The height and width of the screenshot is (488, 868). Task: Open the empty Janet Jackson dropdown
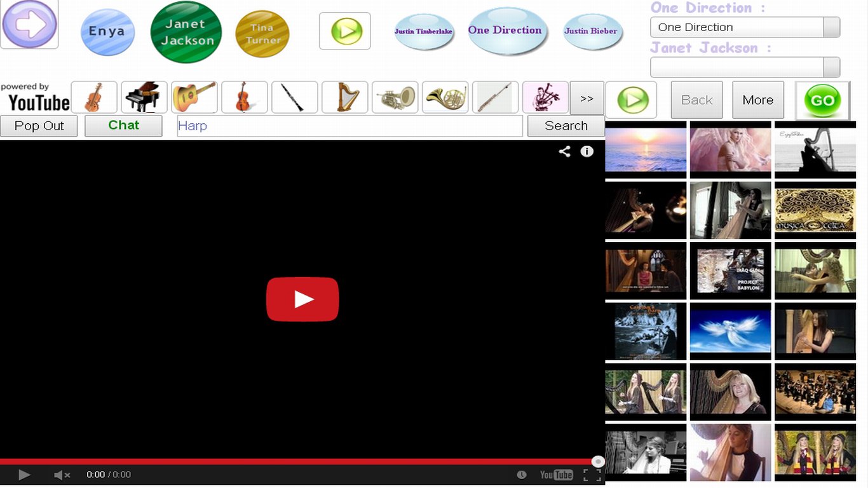pyautogui.click(x=745, y=67)
